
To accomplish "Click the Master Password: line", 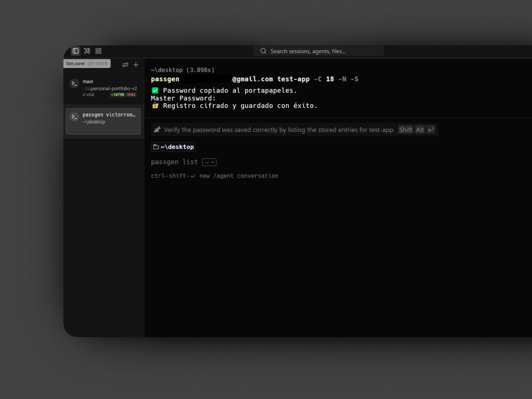I will click(183, 98).
